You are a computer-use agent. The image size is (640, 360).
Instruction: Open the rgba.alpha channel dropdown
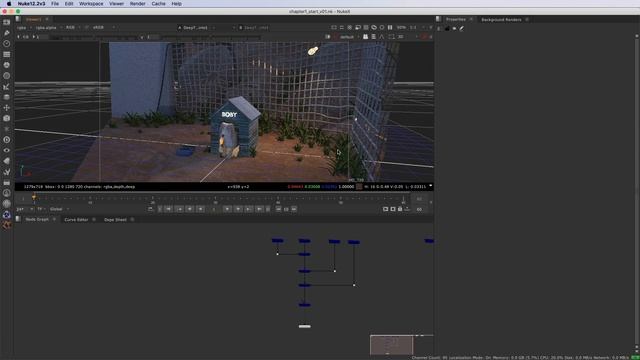[x=48, y=27]
